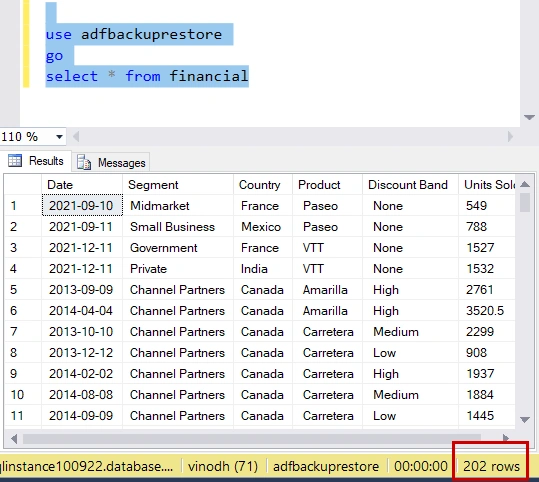539x482 pixels.
Task: Click the Units Sold value 1532
Action: click(487, 269)
